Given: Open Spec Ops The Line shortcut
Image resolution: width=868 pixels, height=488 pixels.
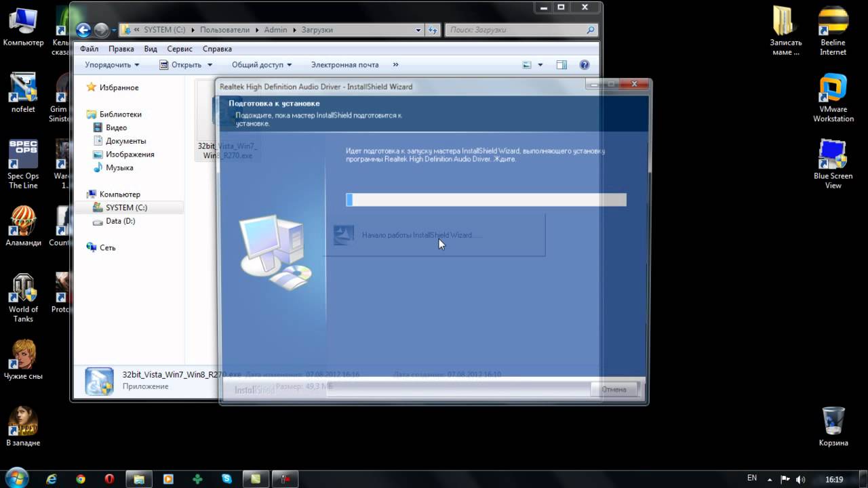Looking at the screenshot, I should (x=23, y=164).
